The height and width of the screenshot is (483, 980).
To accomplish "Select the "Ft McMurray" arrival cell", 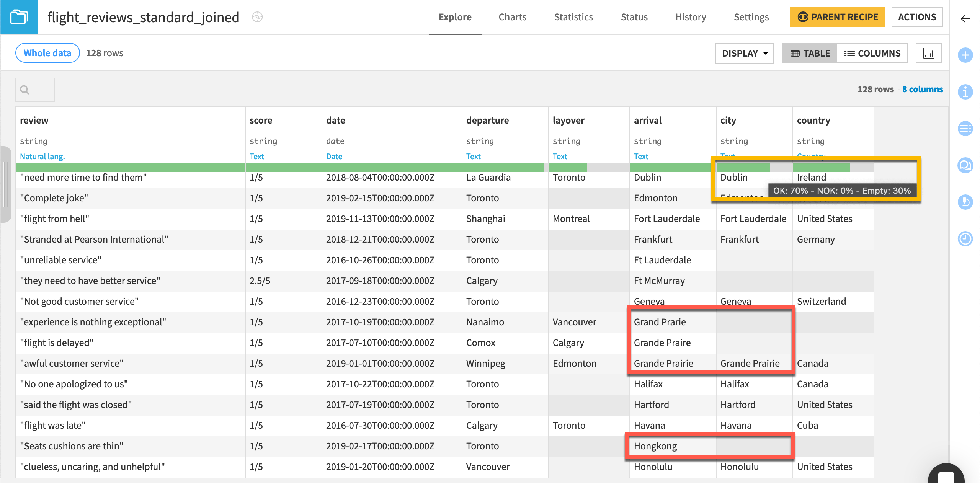I will point(672,281).
